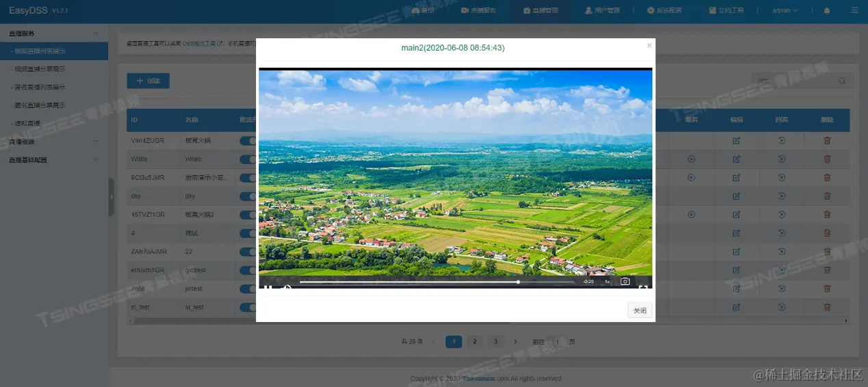Collapse the sidebar with the side handle
Screen dimensions: 868x387
pyautogui.click(x=112, y=197)
